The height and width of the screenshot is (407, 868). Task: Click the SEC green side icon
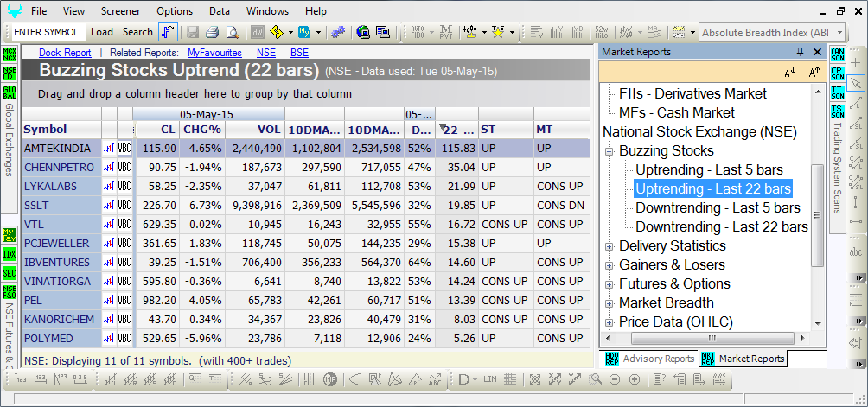click(x=10, y=272)
